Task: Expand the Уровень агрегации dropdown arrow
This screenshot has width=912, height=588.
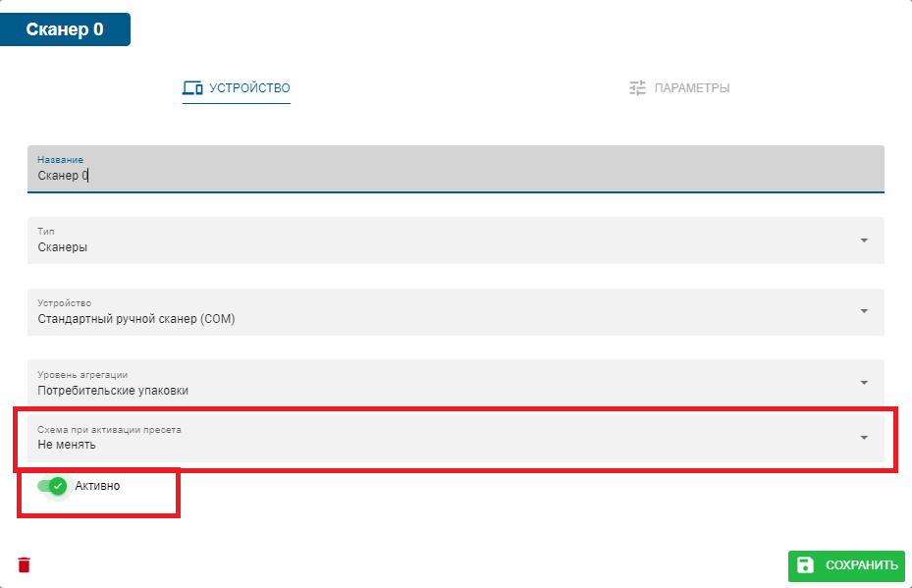Action: pyautogui.click(x=864, y=383)
